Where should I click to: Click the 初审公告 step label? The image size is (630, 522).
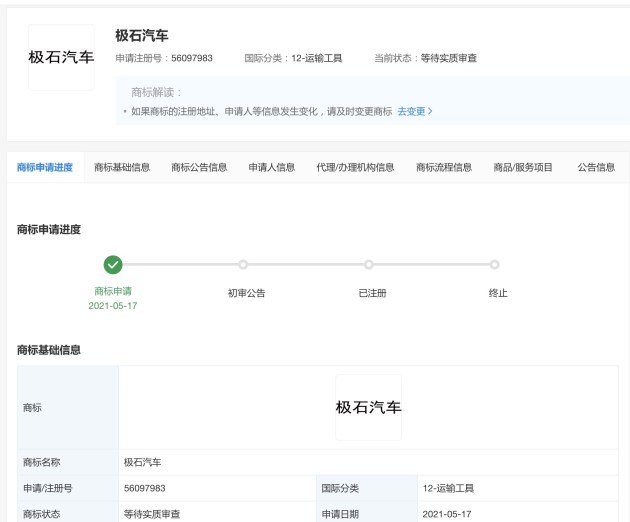[246, 293]
